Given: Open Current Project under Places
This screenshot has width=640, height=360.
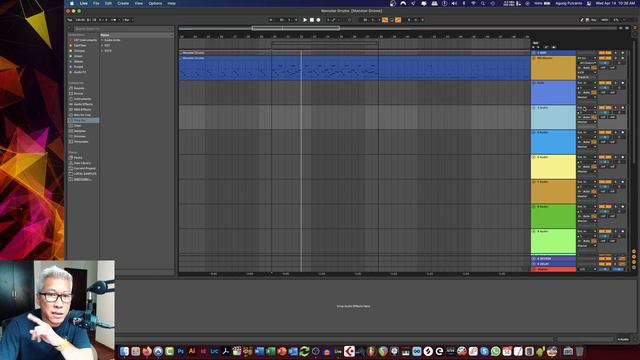Looking at the screenshot, I should (84, 168).
